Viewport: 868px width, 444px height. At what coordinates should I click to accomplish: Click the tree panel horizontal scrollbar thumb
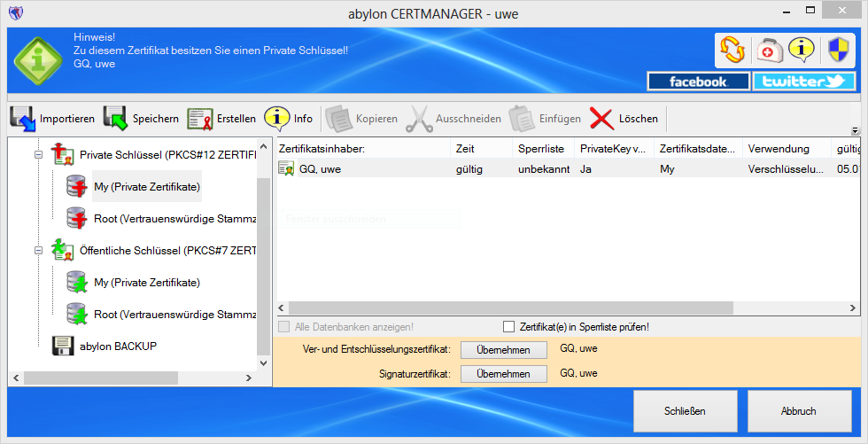tap(101, 378)
